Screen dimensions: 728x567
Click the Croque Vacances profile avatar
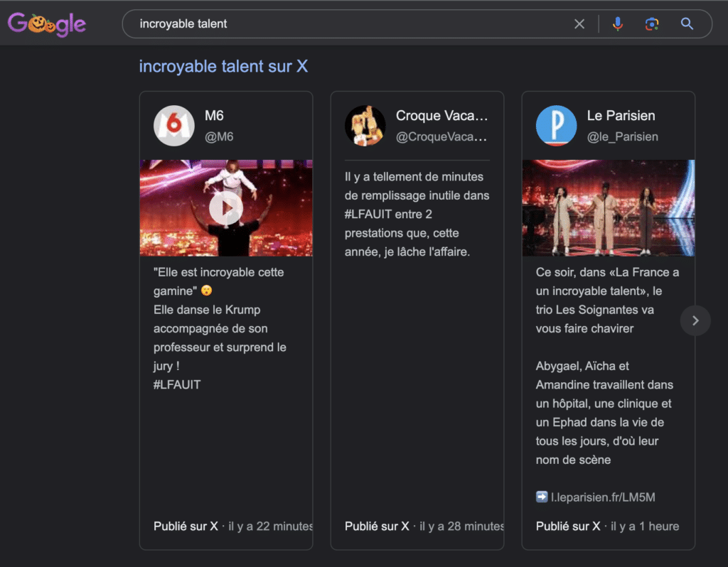[x=365, y=126]
